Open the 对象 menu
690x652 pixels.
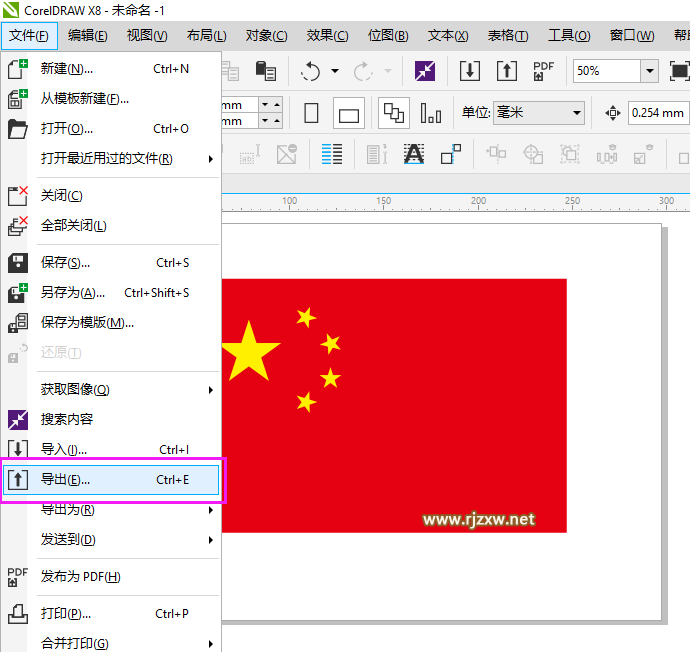[x=266, y=36]
